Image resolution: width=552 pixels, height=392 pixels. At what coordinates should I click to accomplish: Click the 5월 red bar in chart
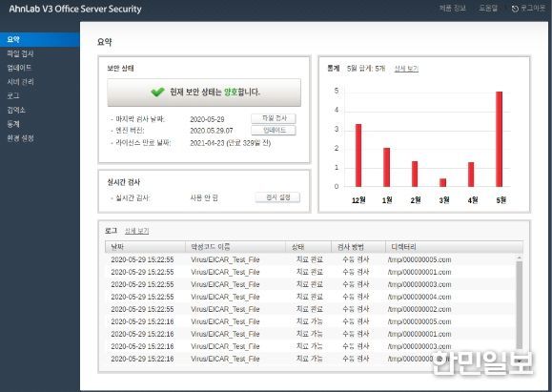click(499, 139)
